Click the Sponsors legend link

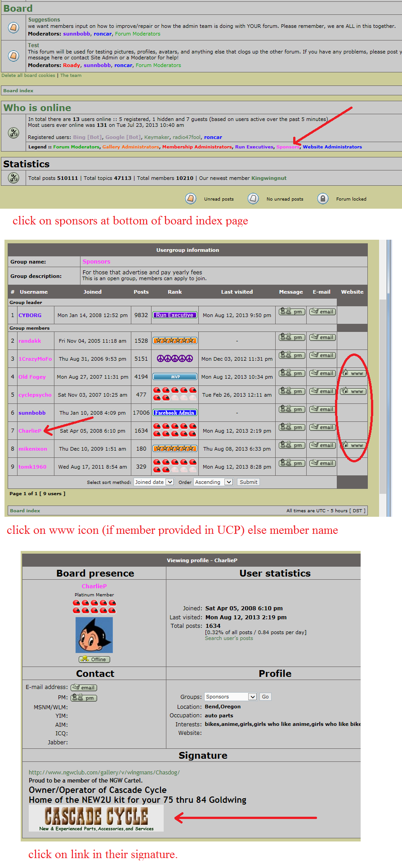[x=288, y=147]
